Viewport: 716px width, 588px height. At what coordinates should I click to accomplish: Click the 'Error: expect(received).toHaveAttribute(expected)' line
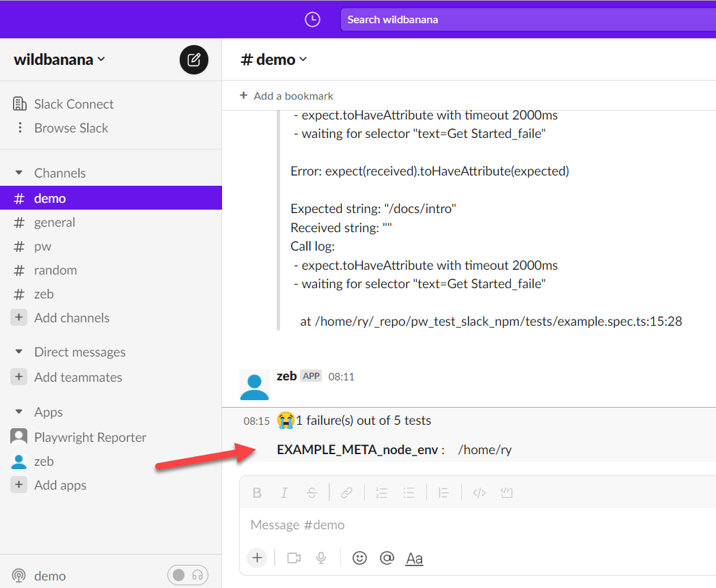point(430,171)
